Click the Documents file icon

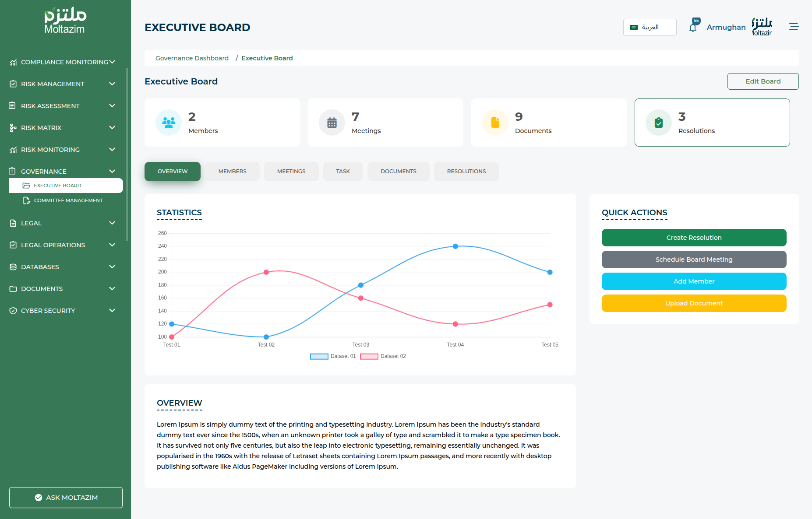pyautogui.click(x=495, y=123)
